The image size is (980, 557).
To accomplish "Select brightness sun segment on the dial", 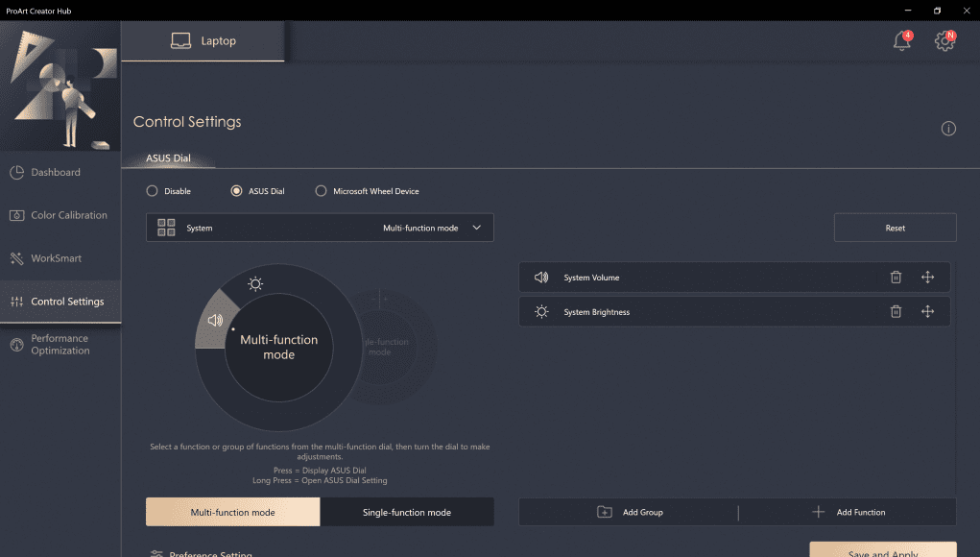I will (x=255, y=284).
